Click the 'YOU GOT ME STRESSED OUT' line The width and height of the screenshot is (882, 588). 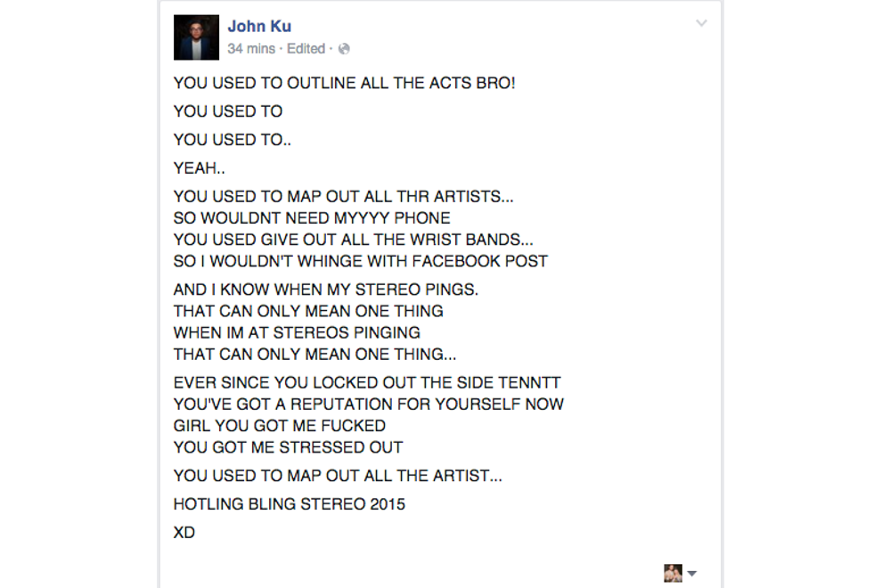coord(288,446)
